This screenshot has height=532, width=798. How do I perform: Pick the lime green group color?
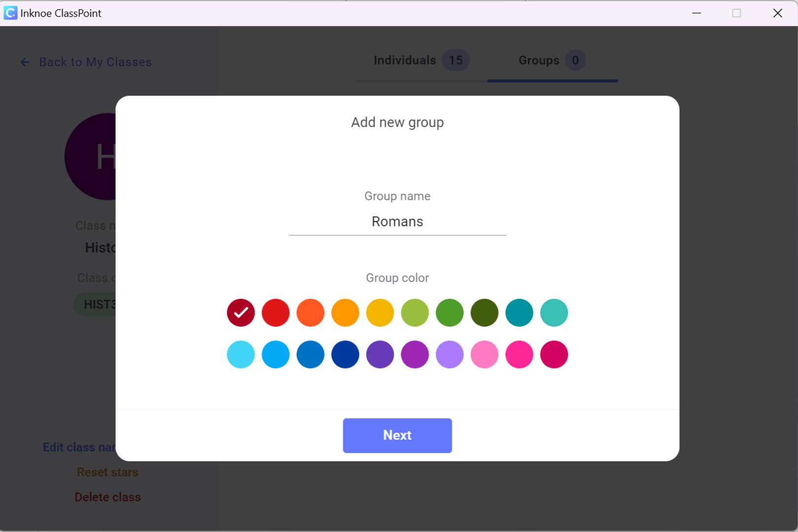click(415, 313)
